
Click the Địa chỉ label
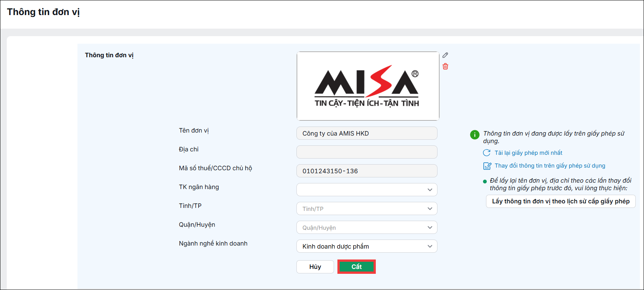pos(189,150)
